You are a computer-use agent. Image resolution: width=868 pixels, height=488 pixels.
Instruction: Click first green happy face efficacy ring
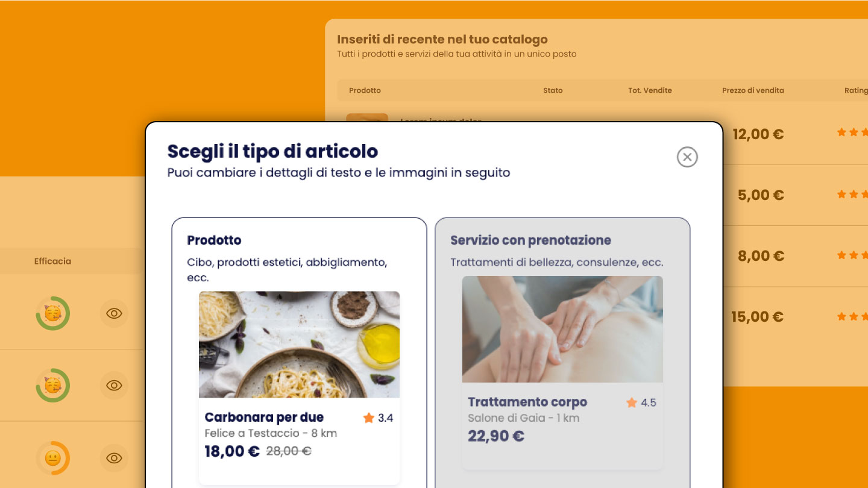click(53, 313)
